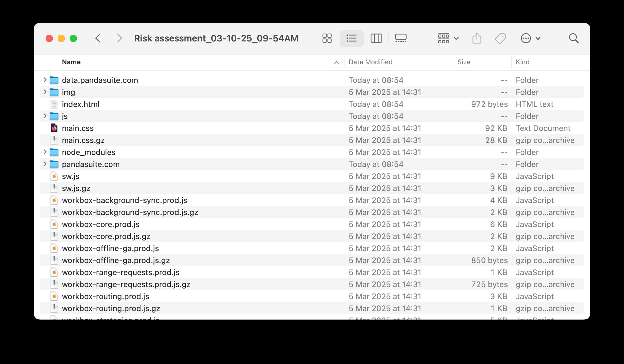Screen dimensions: 624x364
Task: Open the Share menu icon
Action: [477, 38]
